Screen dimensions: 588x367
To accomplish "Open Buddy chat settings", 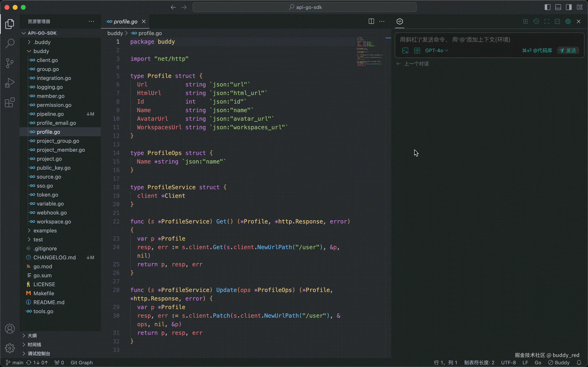I will [568, 21].
